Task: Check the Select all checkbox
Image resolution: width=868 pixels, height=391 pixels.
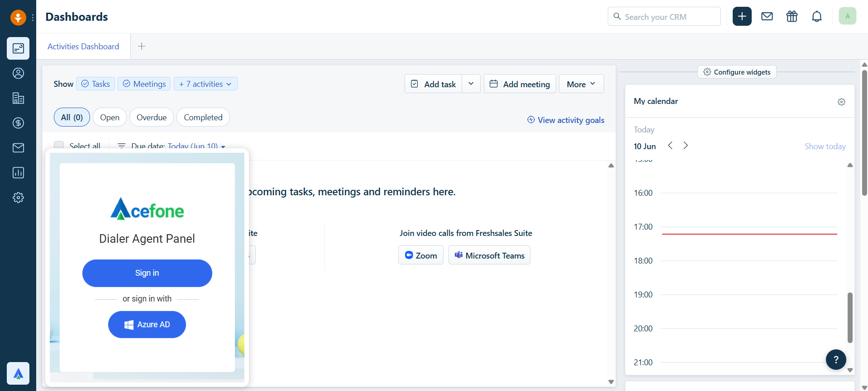Action: 59,146
